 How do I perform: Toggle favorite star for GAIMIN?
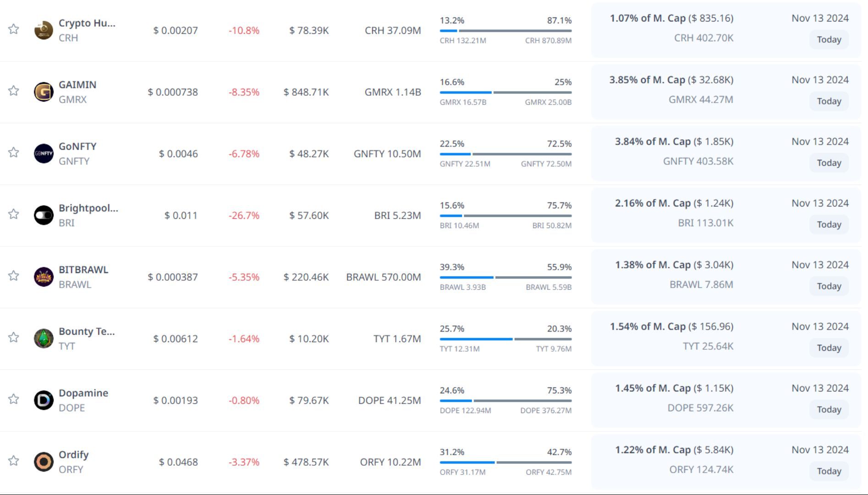tap(14, 91)
